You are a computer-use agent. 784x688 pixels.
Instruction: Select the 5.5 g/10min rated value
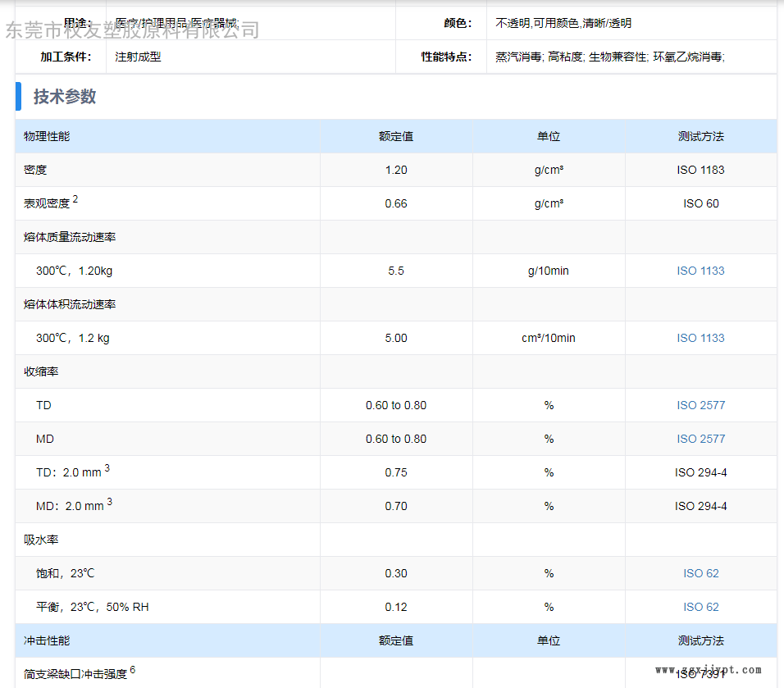396,271
